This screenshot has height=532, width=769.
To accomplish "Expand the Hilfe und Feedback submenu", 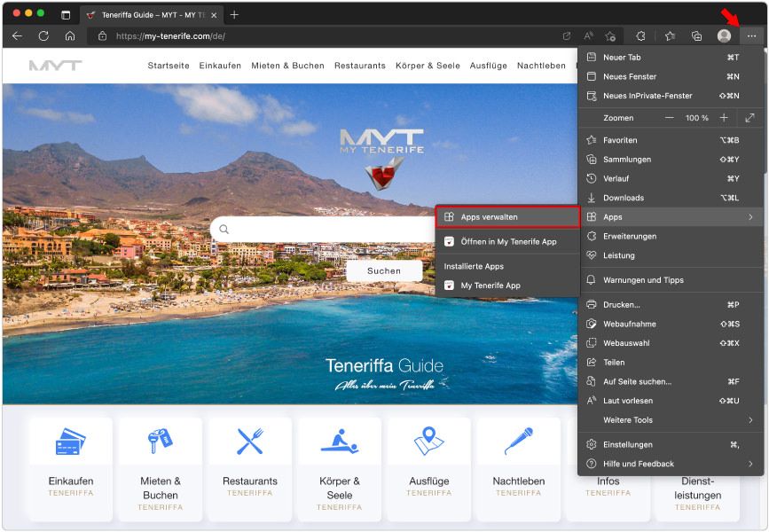I will pyautogui.click(x=635, y=464).
